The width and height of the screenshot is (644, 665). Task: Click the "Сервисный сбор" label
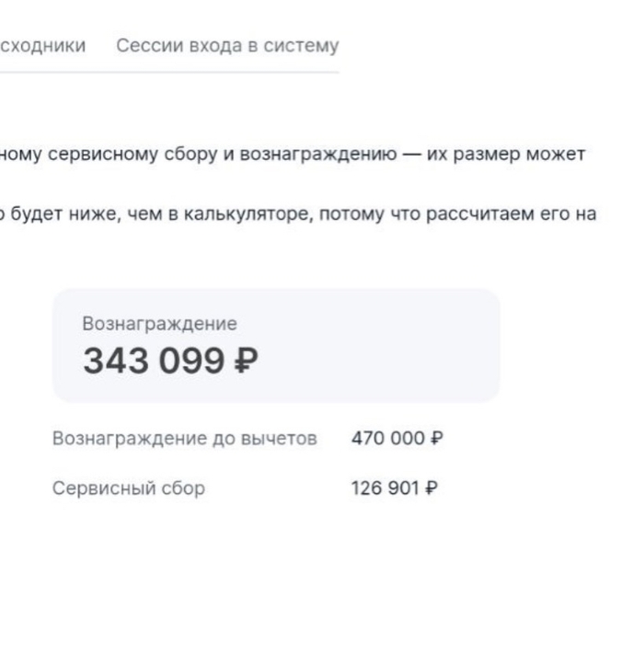pyautogui.click(x=129, y=488)
